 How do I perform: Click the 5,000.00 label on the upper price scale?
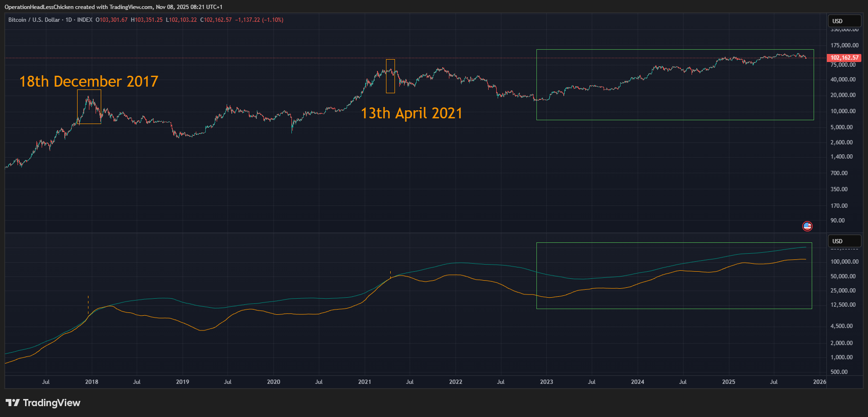tap(842, 127)
